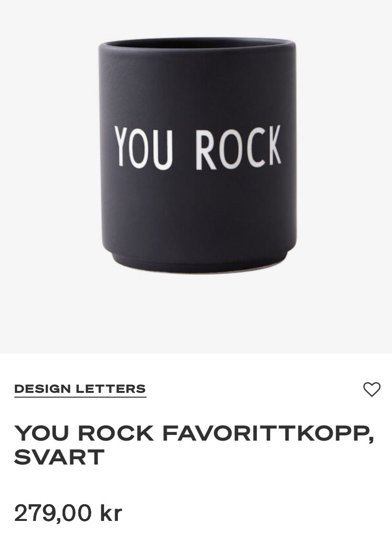Click the word DESIGN in brand label
392x541 pixels.
click(42, 389)
